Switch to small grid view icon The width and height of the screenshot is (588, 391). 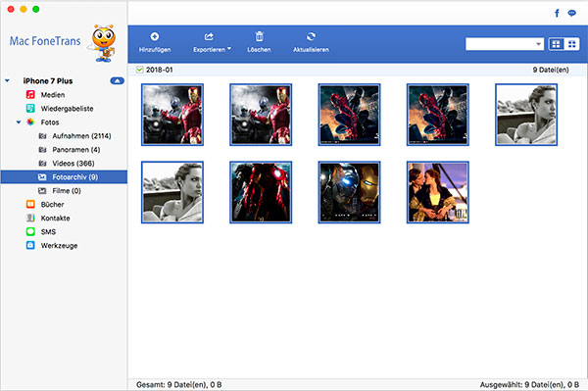click(572, 44)
